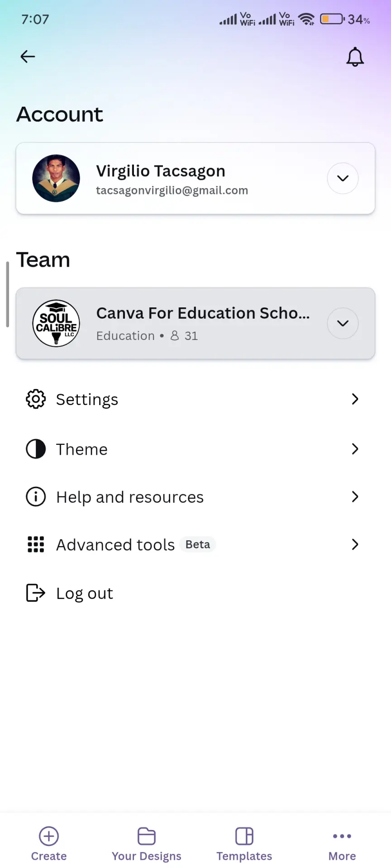Open Help and resources chevron arrow
This screenshot has width=391, height=868.
coord(355,497)
